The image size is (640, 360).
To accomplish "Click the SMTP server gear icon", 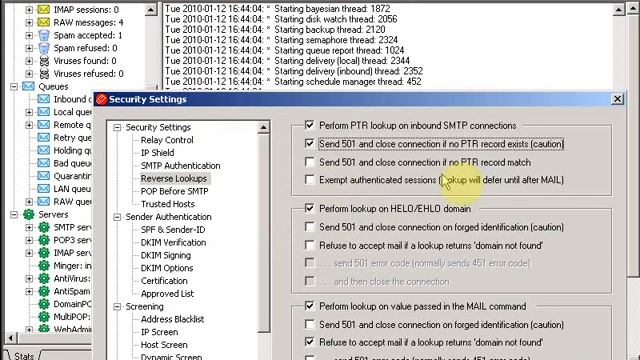I will click(44, 227).
